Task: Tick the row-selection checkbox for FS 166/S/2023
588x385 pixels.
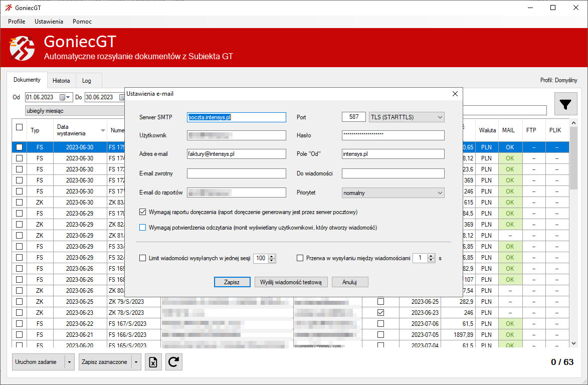Action: tap(20, 334)
